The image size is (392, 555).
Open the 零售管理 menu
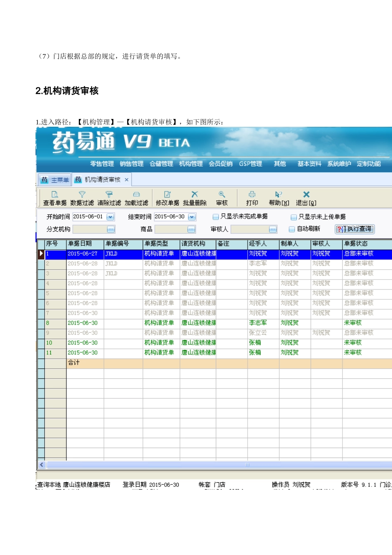pos(102,164)
